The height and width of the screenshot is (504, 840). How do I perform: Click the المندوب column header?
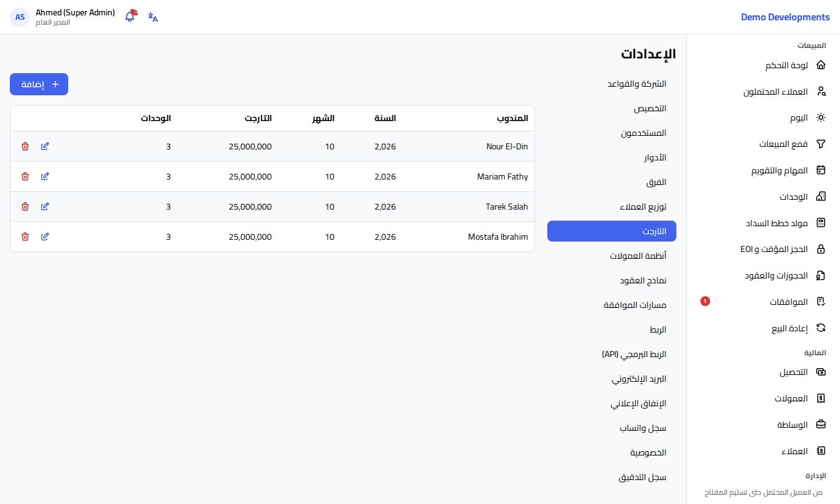(x=512, y=118)
